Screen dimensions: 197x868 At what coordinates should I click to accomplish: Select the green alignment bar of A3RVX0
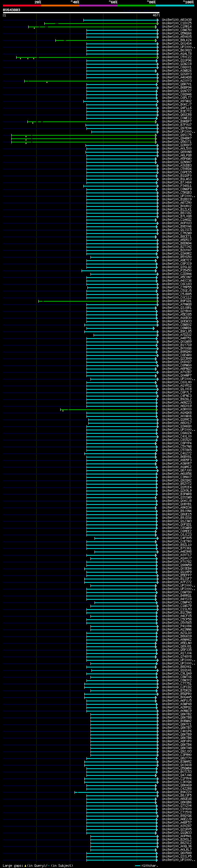(109, 410)
